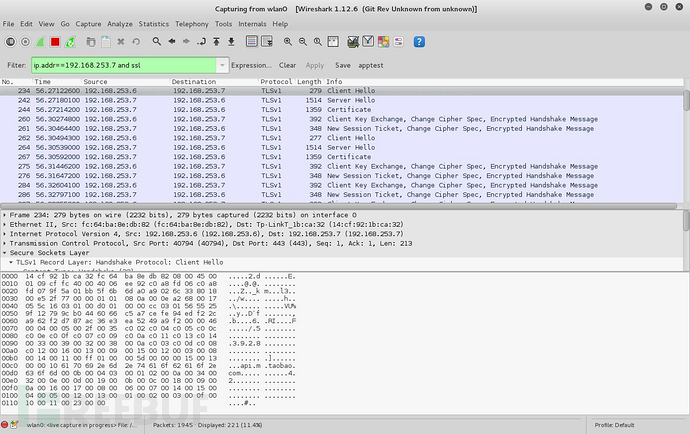The height and width of the screenshot is (434, 690).
Task: Click Go to packet number icon
Action: tap(202, 42)
